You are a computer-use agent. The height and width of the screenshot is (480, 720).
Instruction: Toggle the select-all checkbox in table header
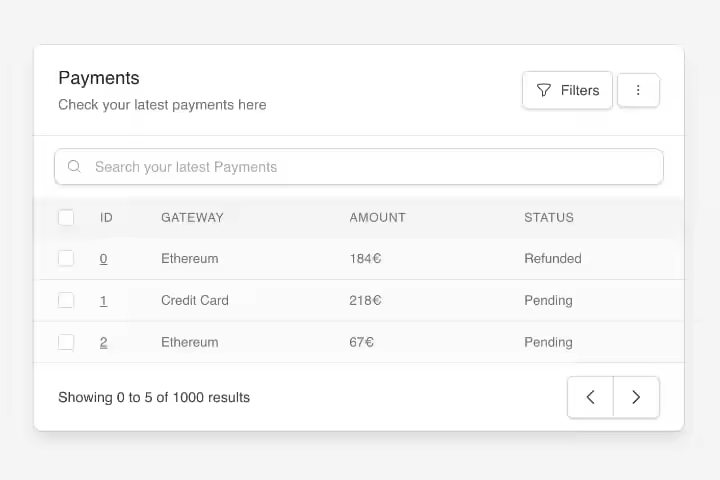[x=66, y=217]
